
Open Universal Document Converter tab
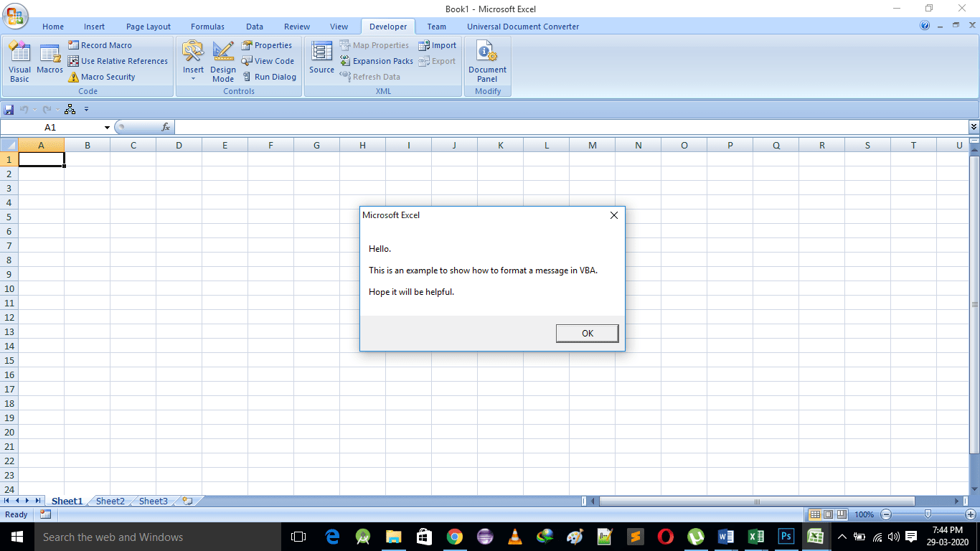click(523, 27)
